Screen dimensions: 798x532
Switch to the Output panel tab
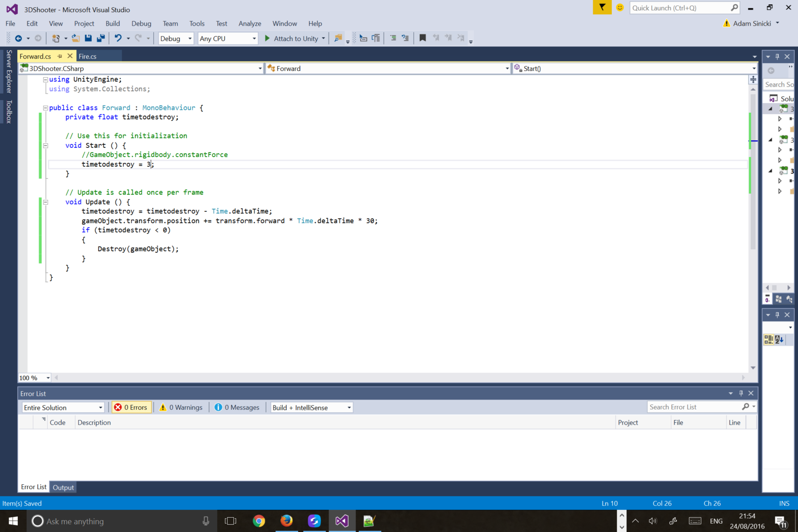[63, 487]
